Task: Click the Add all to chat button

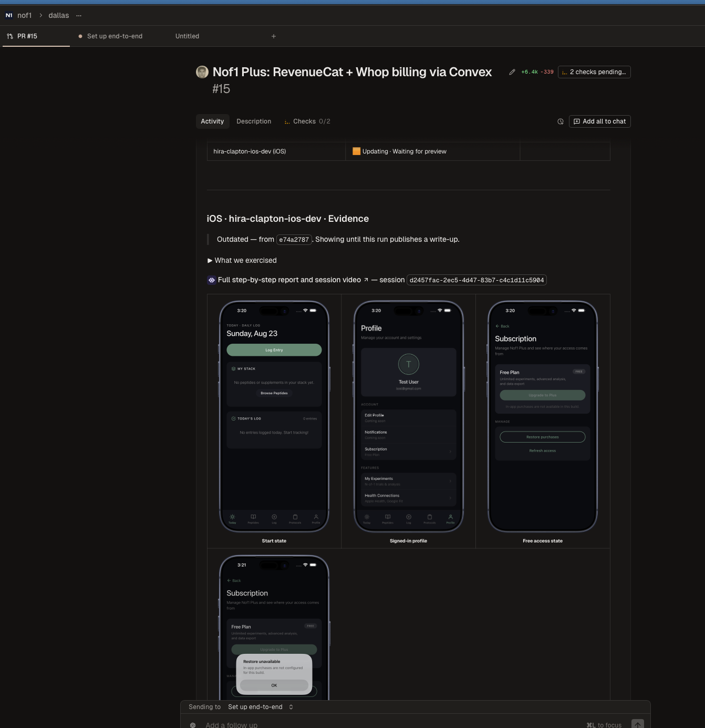Action: 600,121
